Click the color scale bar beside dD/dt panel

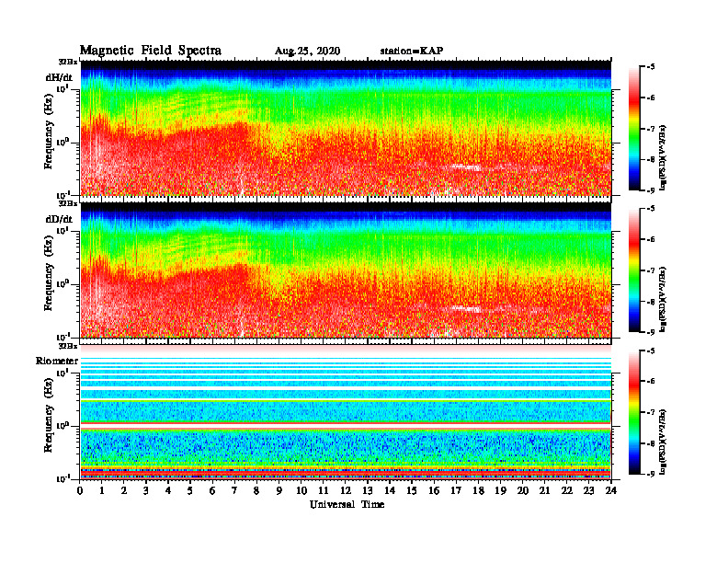point(634,270)
